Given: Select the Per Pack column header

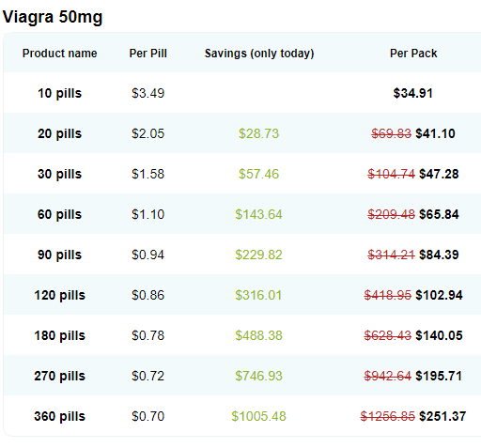Looking at the screenshot, I should [413, 54].
